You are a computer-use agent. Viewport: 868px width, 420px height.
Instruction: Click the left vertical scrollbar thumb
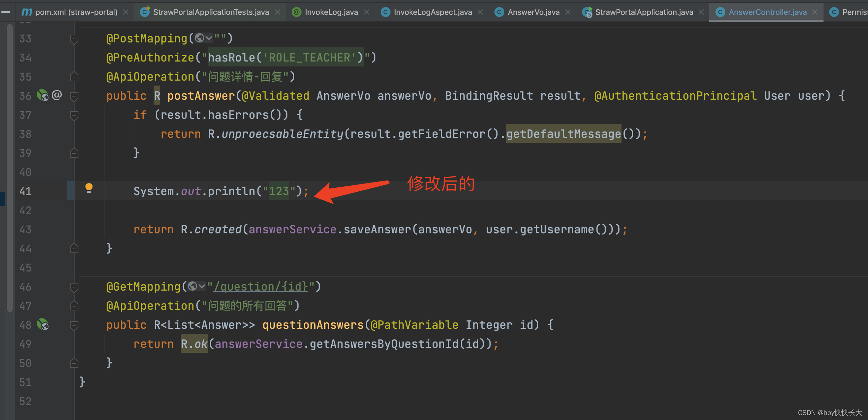pyautogui.click(x=10, y=168)
